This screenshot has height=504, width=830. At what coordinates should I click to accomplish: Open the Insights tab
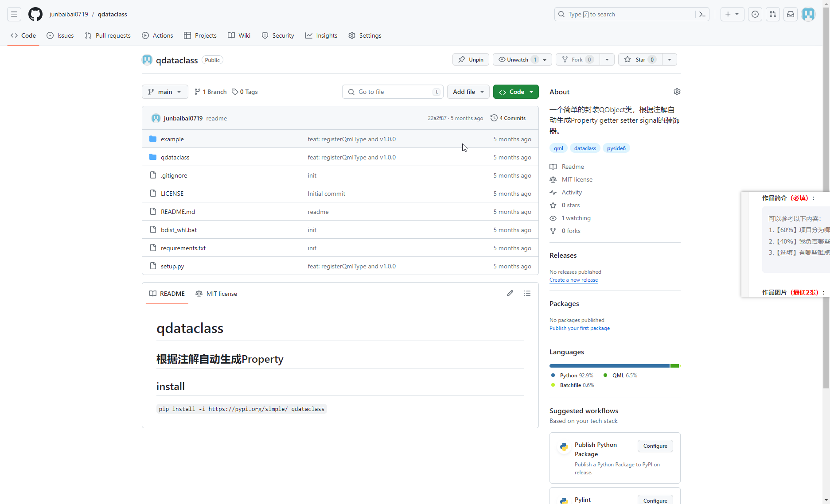(321, 35)
